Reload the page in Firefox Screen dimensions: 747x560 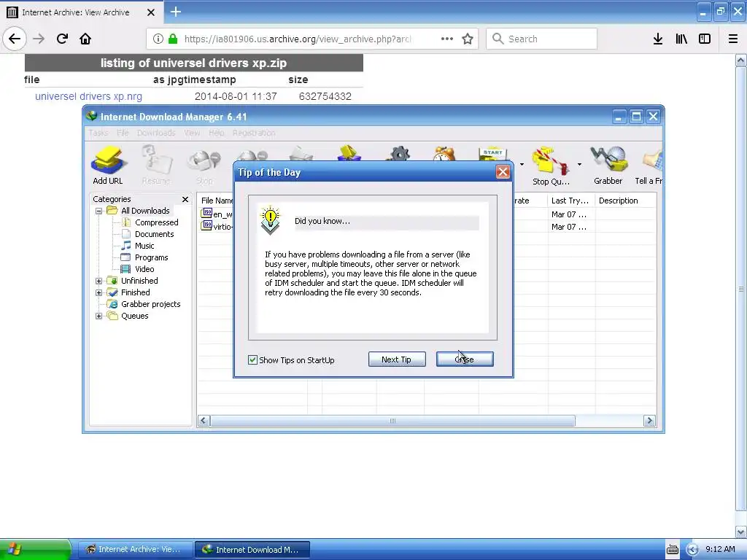coord(62,39)
